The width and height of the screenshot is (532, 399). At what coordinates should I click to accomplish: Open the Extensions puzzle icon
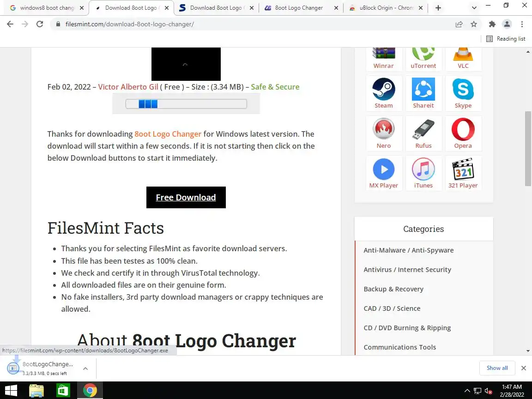click(x=492, y=24)
